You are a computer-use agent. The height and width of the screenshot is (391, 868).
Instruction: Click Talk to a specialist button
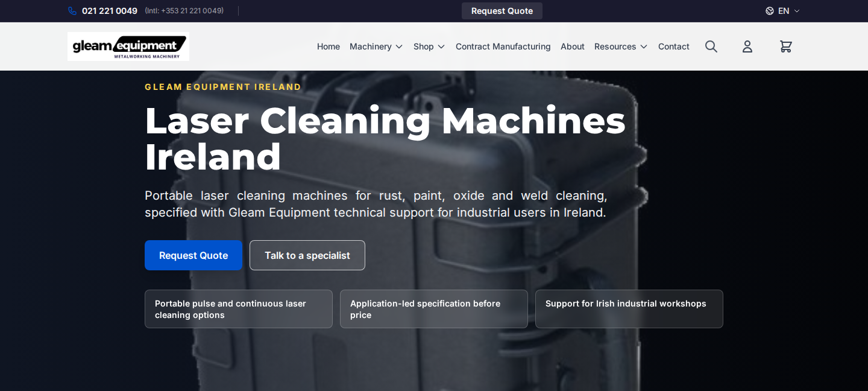(x=307, y=255)
